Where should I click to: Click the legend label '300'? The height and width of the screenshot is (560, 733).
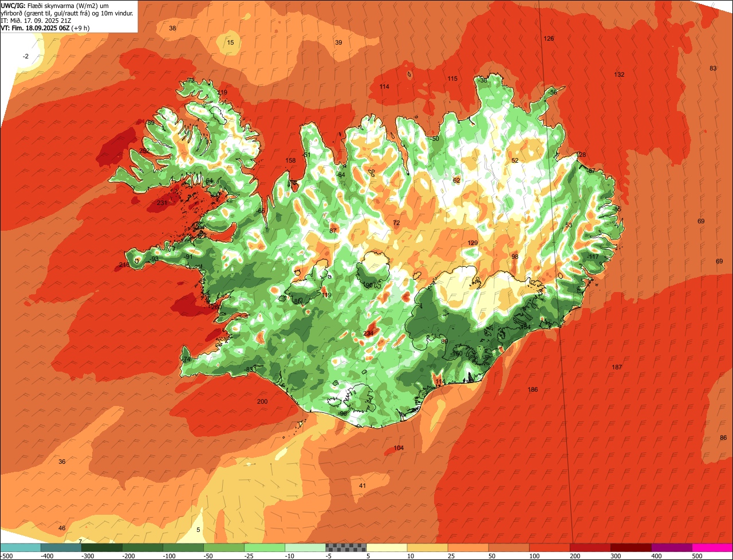point(616,555)
